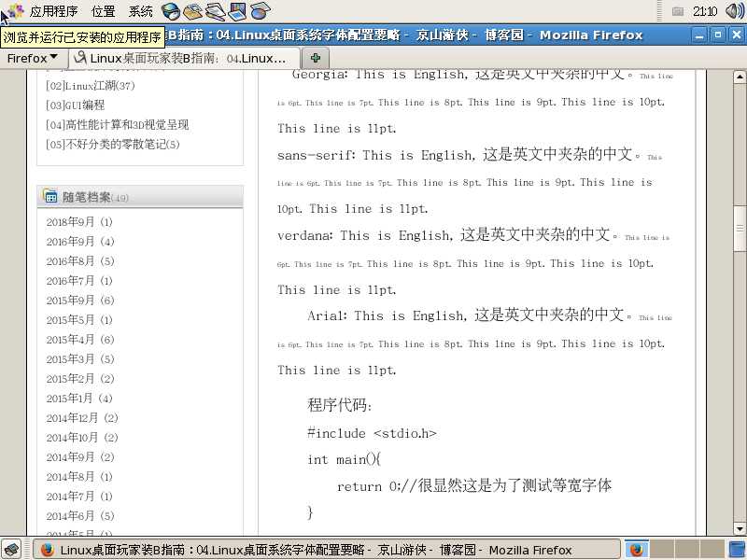Click the Show Desktop button in bottom panel

point(11,549)
